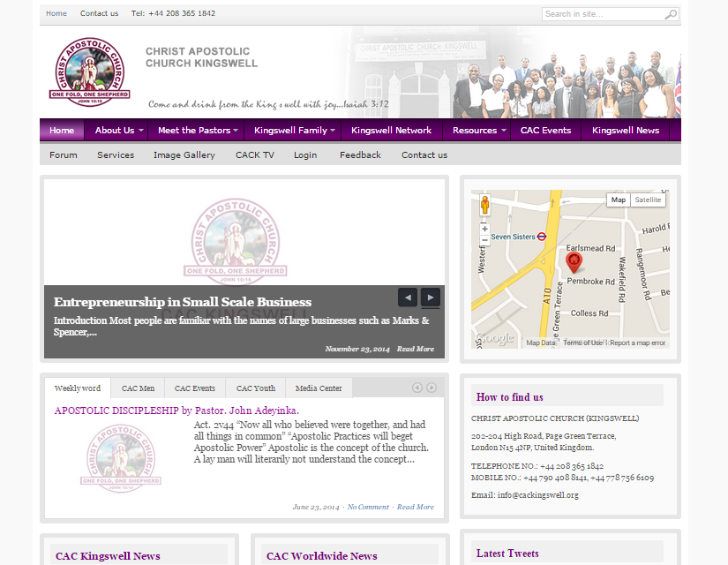Open the Feedback page

click(x=360, y=155)
